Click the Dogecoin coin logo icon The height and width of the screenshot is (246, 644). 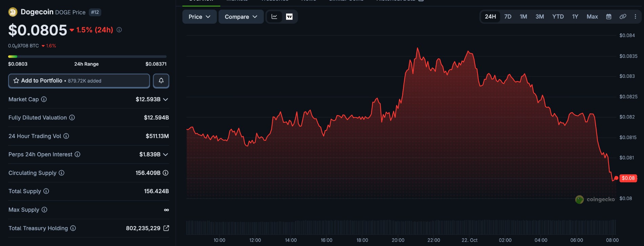13,12
